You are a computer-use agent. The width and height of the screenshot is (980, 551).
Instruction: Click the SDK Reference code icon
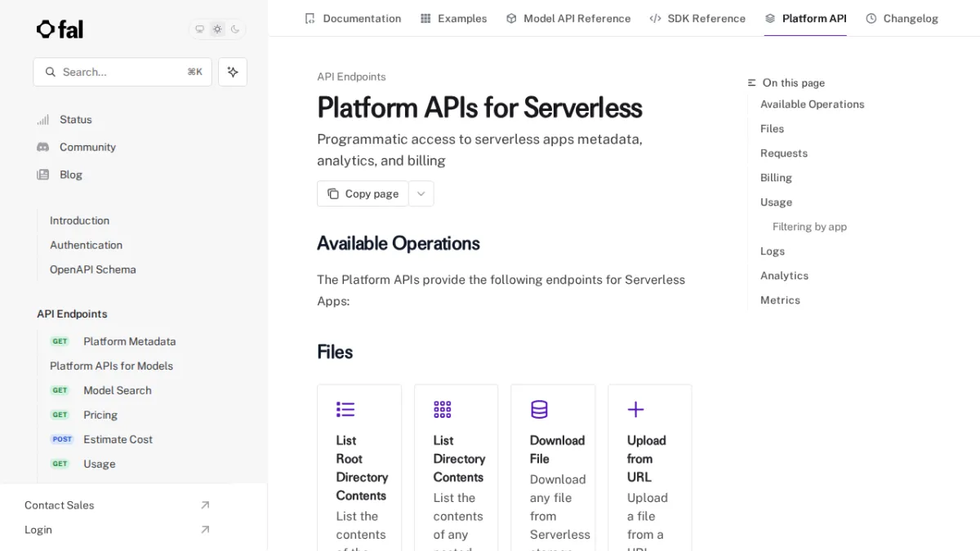[655, 18]
